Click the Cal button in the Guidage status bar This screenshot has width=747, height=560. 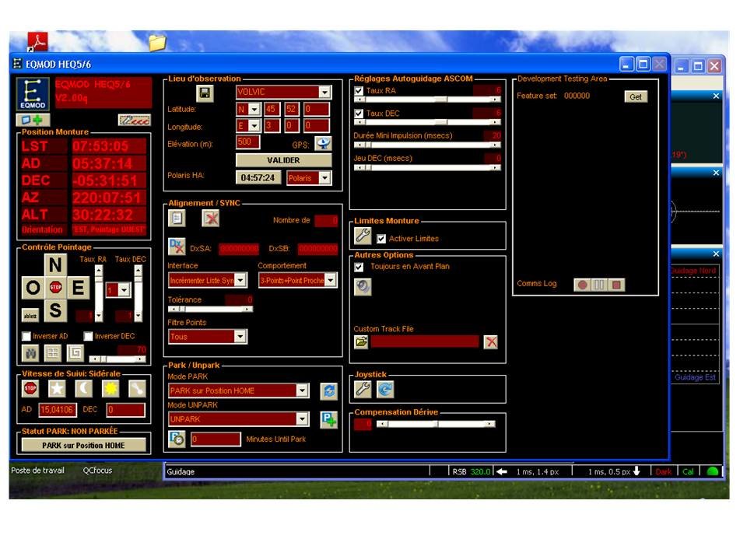coord(688,471)
